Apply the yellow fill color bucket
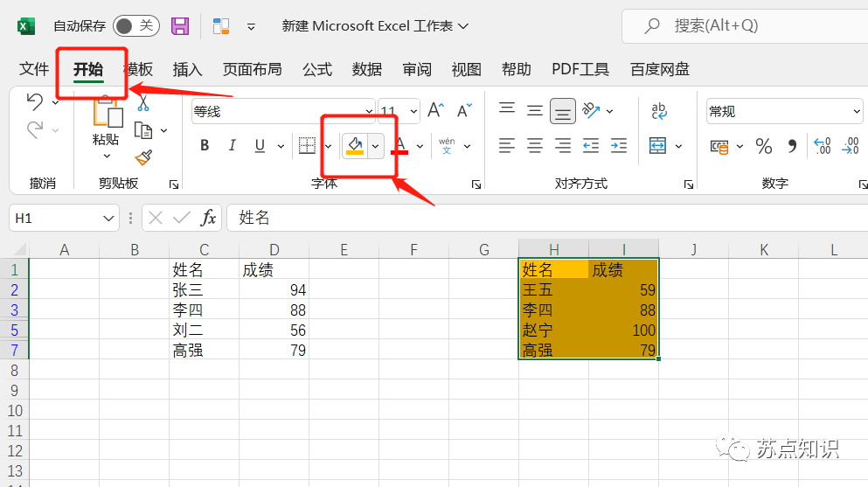868x487 pixels. pos(355,145)
